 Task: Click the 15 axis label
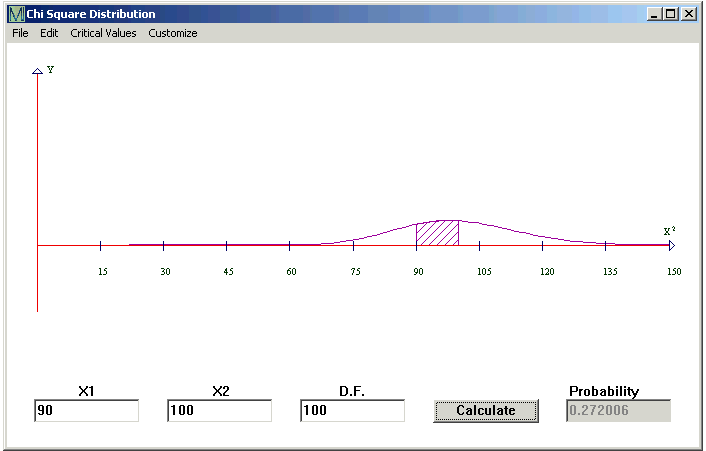click(x=103, y=271)
